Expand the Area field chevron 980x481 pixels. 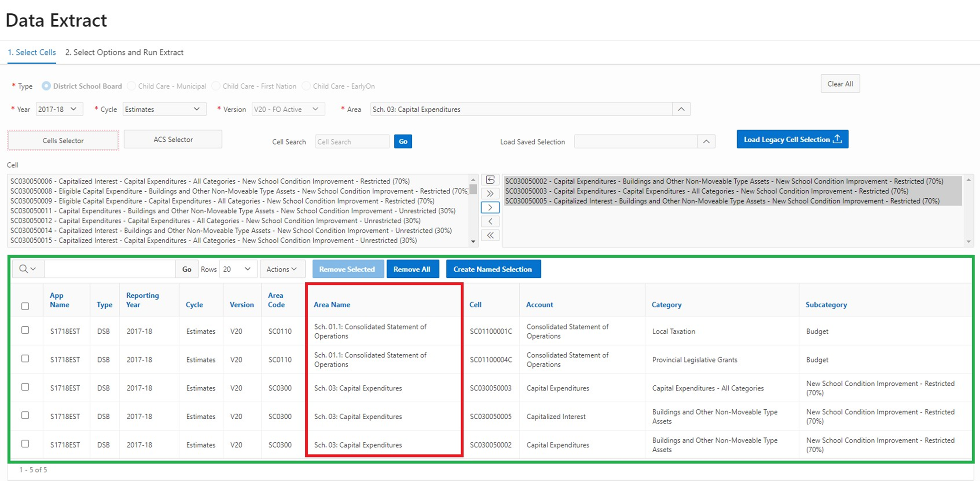(x=681, y=109)
